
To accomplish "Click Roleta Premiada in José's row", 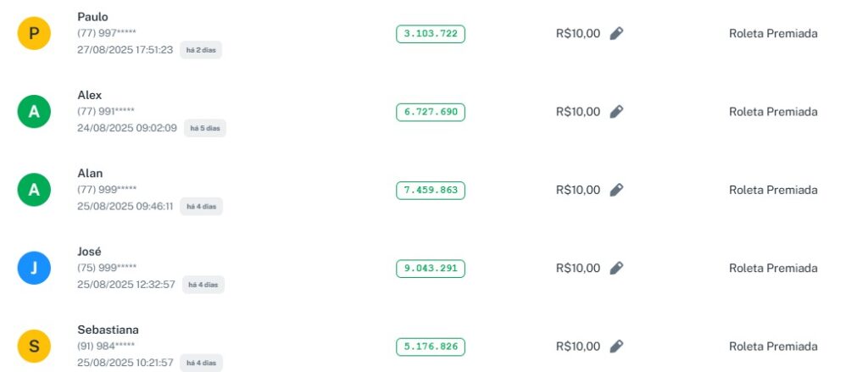I will (773, 268).
